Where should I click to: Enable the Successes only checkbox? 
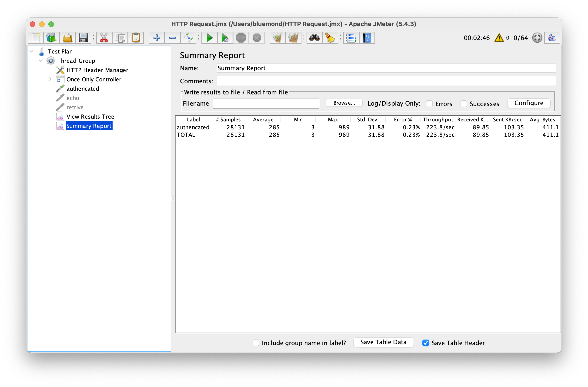464,104
